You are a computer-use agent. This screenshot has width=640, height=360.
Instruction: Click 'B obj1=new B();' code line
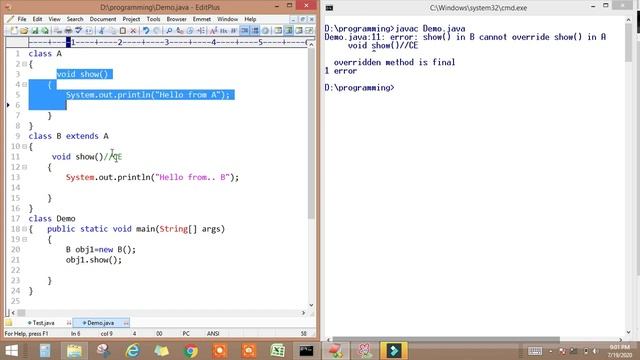point(101,249)
